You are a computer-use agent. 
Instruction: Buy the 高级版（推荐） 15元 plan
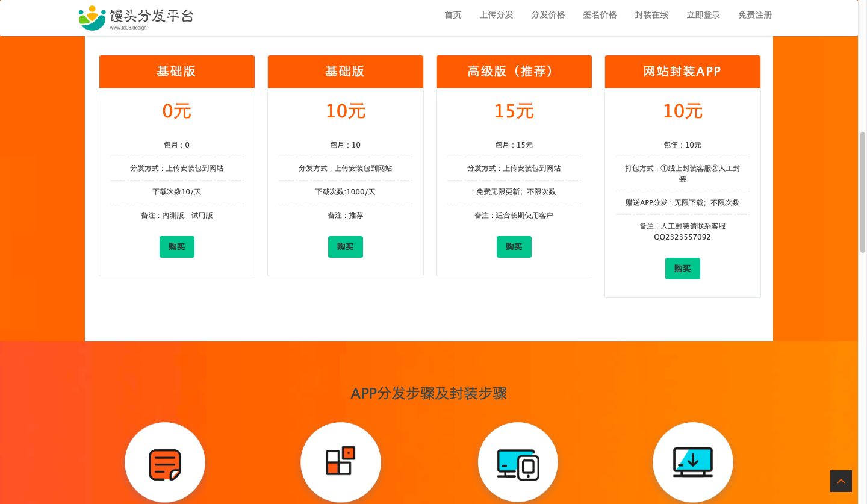[514, 247]
